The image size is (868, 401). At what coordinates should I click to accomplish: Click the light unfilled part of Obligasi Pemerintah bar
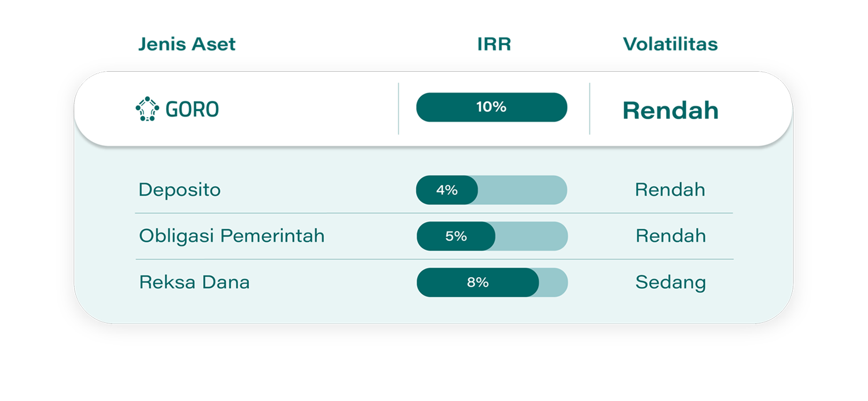pyautogui.click(x=531, y=236)
